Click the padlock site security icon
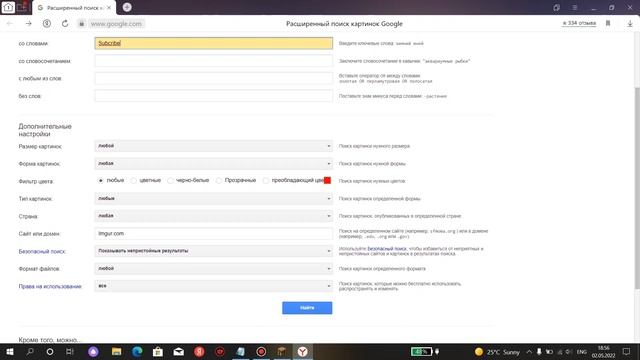 click(82, 24)
